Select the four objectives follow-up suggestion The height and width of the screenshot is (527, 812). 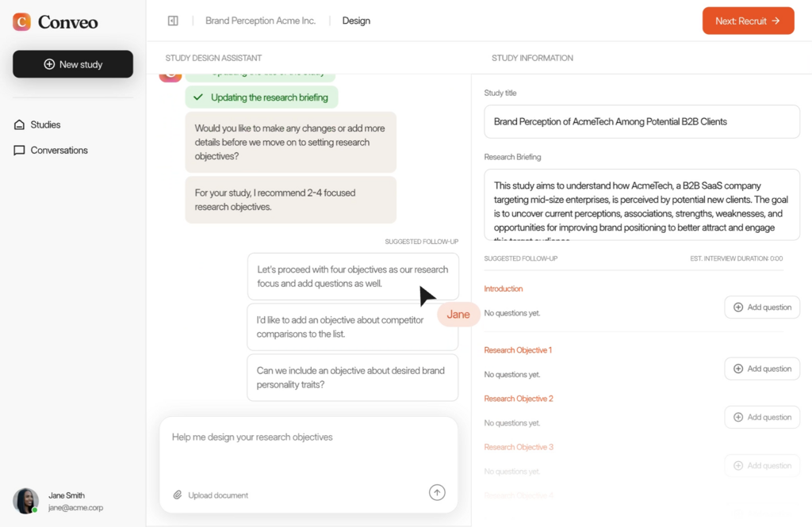352,277
